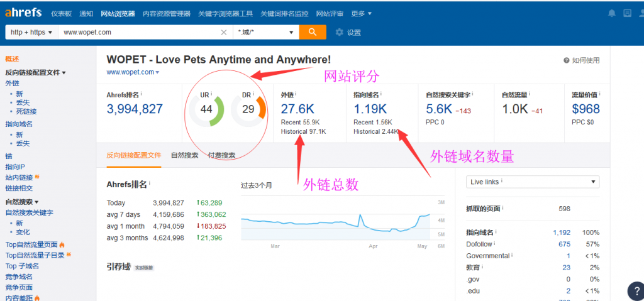Click the avg 7 days rank 4,159,686
644x301 pixels.
[x=169, y=214]
